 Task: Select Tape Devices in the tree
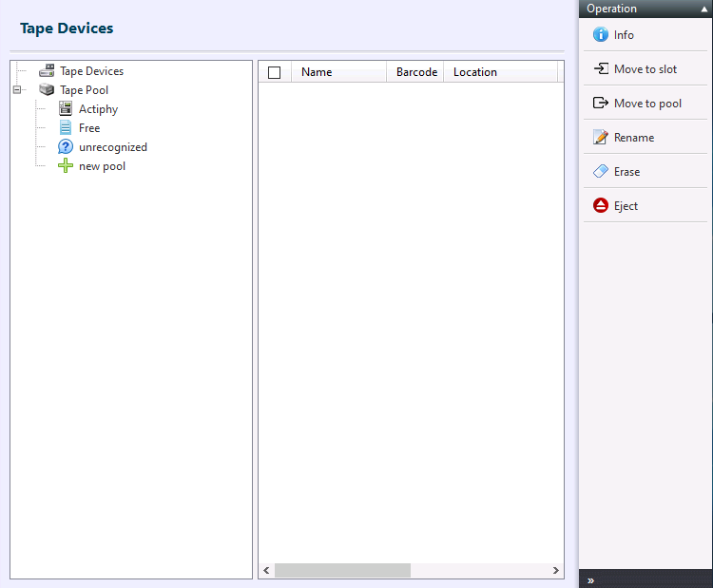coord(91,71)
